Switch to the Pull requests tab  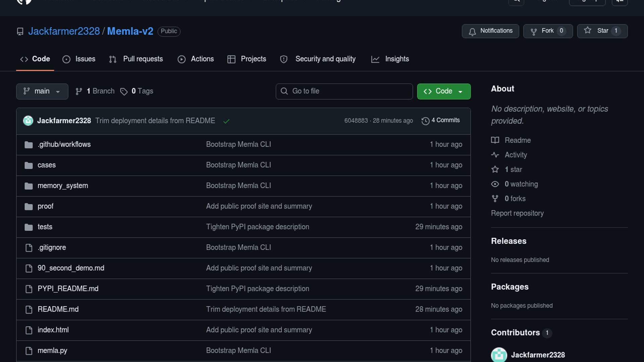[x=136, y=59]
